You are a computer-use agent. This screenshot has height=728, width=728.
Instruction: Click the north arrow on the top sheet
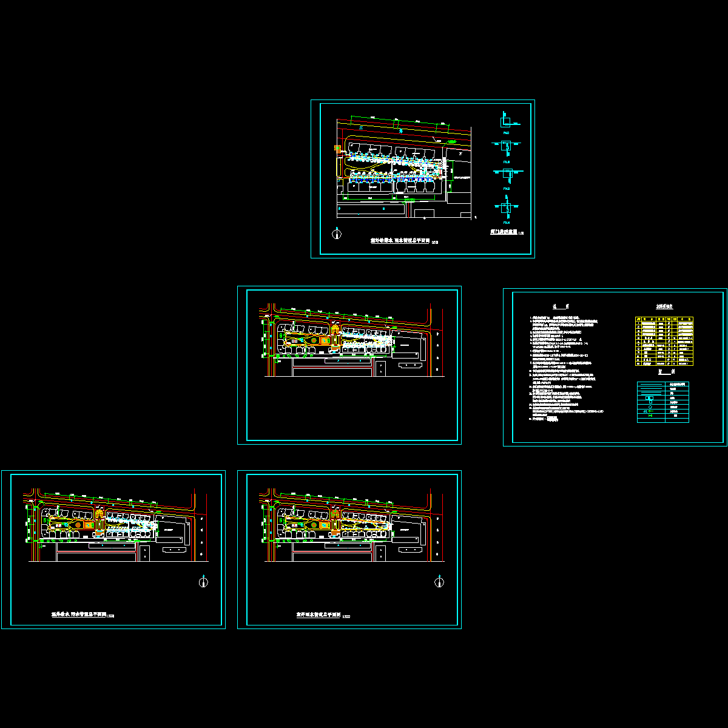[x=337, y=232]
